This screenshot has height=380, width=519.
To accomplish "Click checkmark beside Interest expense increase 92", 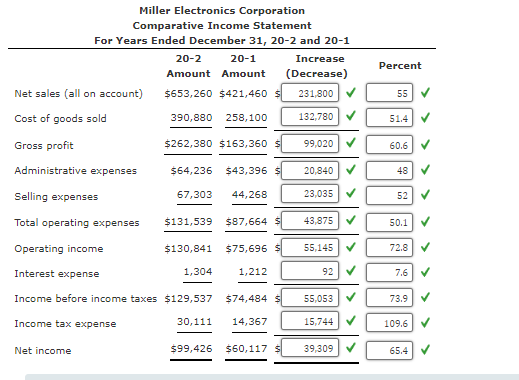I will (x=351, y=270).
